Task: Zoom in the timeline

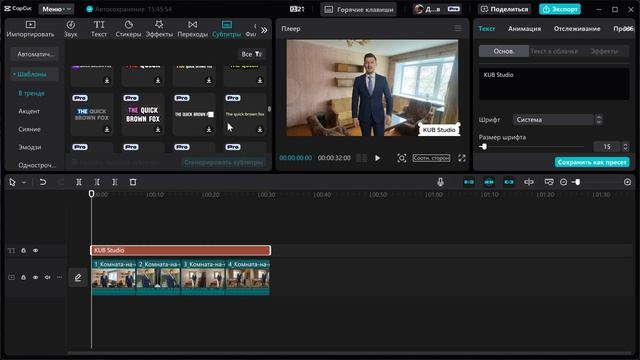Action: coord(627,182)
